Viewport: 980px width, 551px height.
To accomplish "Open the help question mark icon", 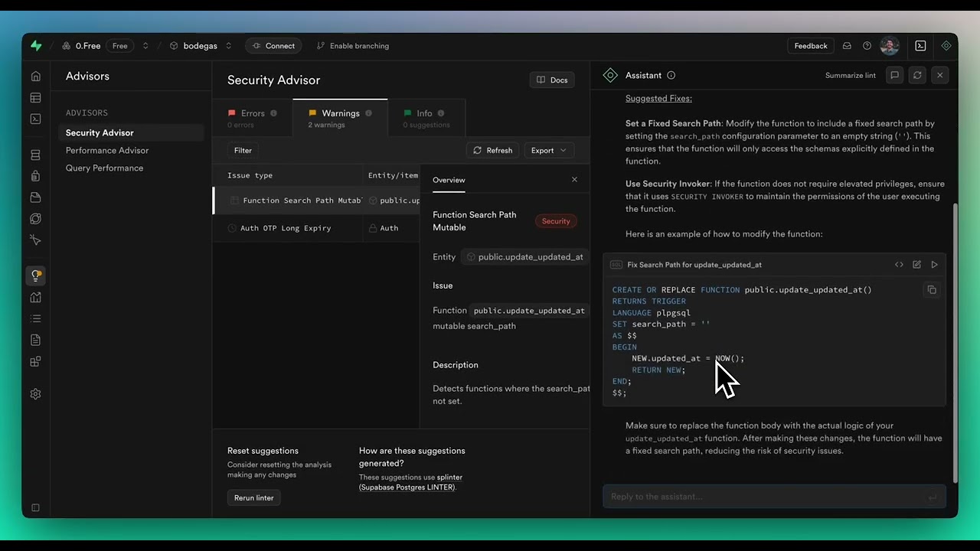I will (x=867, y=46).
